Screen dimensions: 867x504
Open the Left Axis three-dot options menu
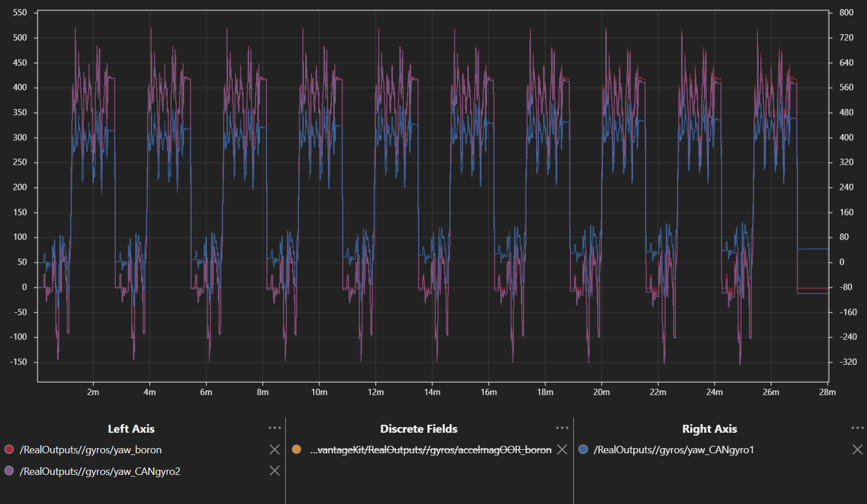pyautogui.click(x=274, y=428)
